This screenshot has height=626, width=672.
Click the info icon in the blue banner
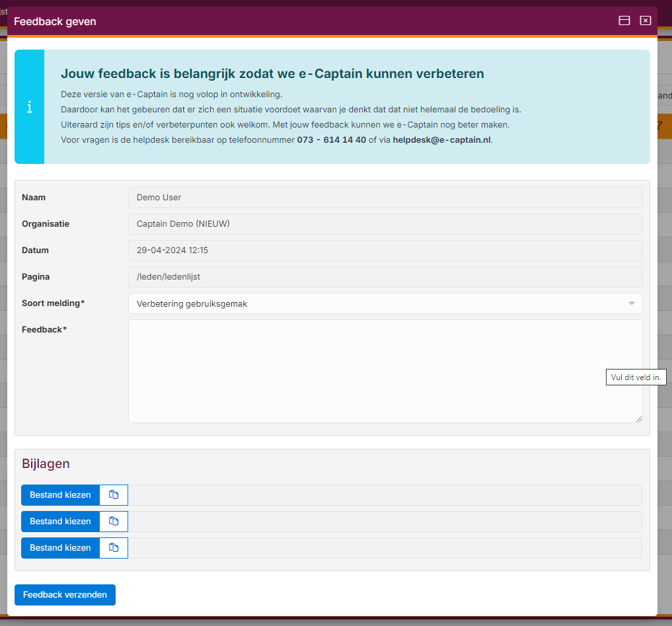(29, 107)
